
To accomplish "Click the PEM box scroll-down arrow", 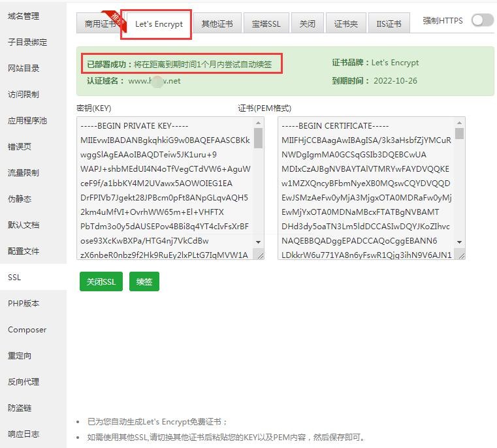I will pyautogui.click(x=460, y=242).
